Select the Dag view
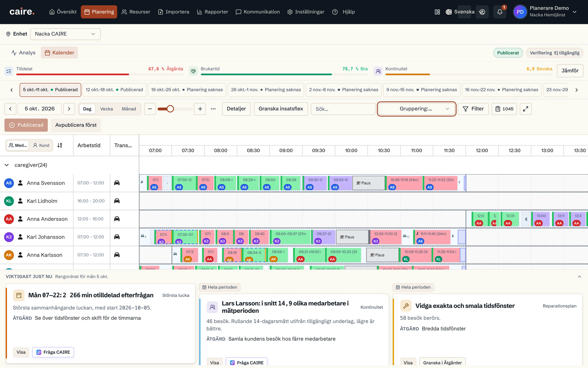588x368 pixels. (x=87, y=109)
